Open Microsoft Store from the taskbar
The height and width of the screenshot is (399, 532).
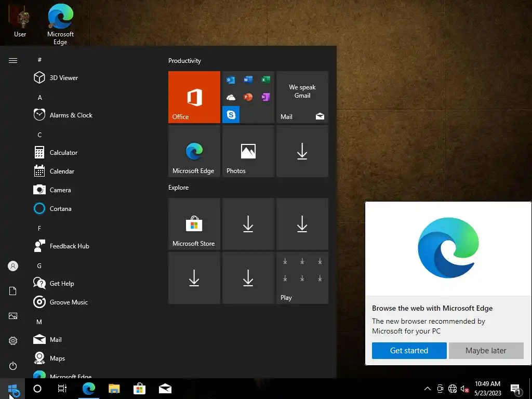tap(139, 389)
